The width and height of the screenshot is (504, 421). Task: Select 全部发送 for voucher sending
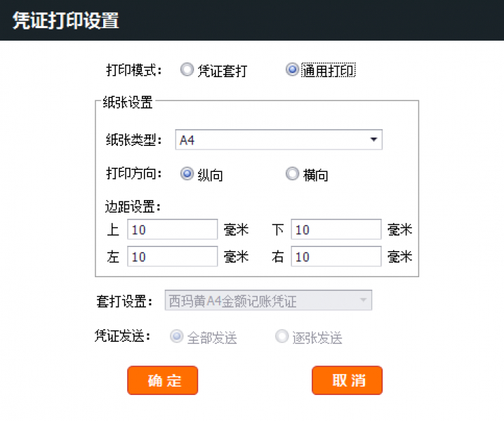(x=176, y=337)
